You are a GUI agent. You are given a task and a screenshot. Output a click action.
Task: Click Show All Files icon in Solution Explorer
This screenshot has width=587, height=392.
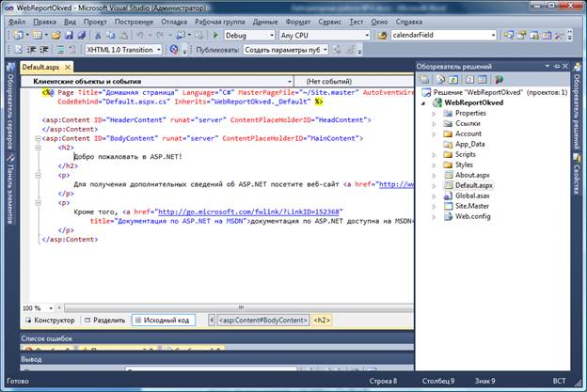(x=441, y=79)
